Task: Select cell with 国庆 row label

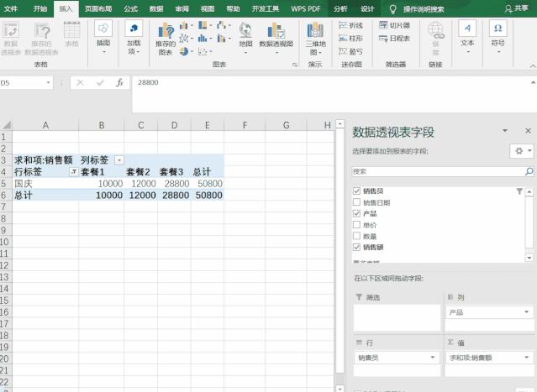Action: (45, 184)
